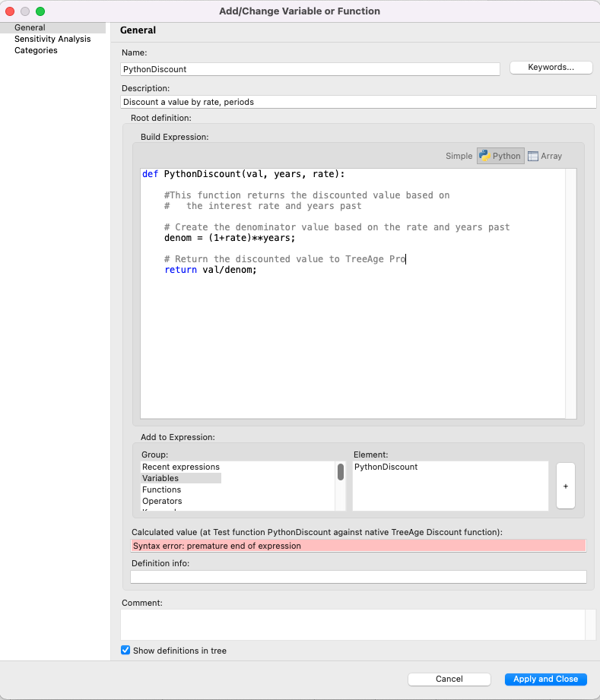The image size is (600, 700).
Task: Click in the Description field
Action: point(357,102)
